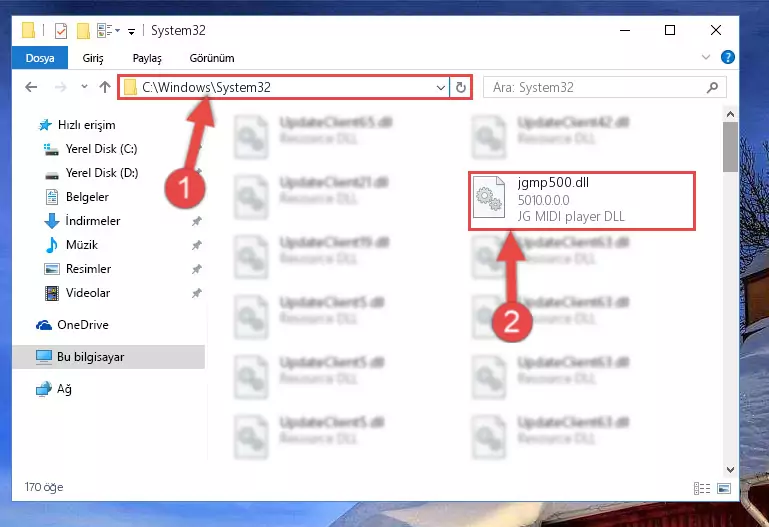Viewport: 769px width, 527px height.
Task: Click the Properties quick access icon
Action: coord(60,31)
